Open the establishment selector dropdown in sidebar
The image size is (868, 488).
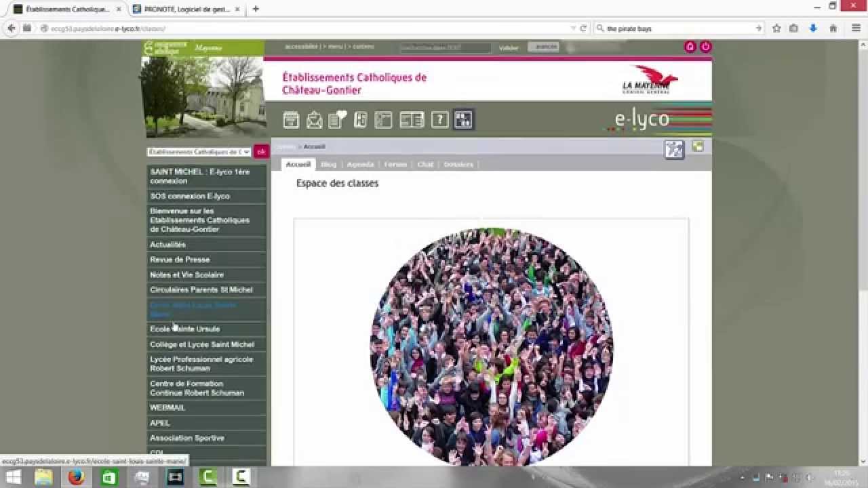(199, 152)
